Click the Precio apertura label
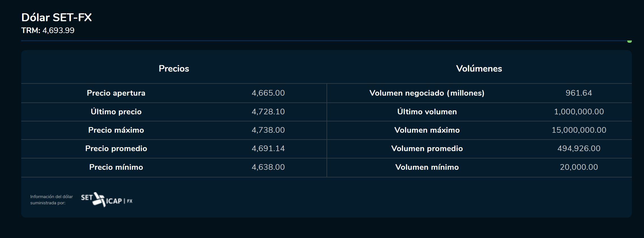 pyautogui.click(x=116, y=93)
